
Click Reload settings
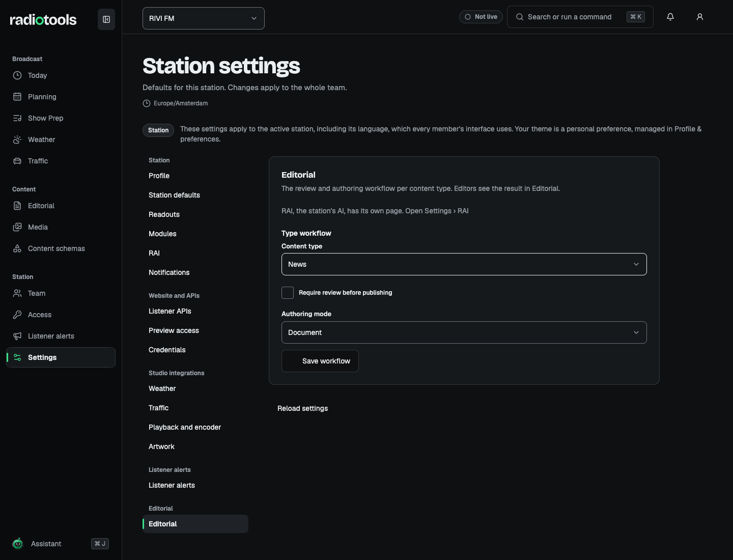(x=302, y=408)
